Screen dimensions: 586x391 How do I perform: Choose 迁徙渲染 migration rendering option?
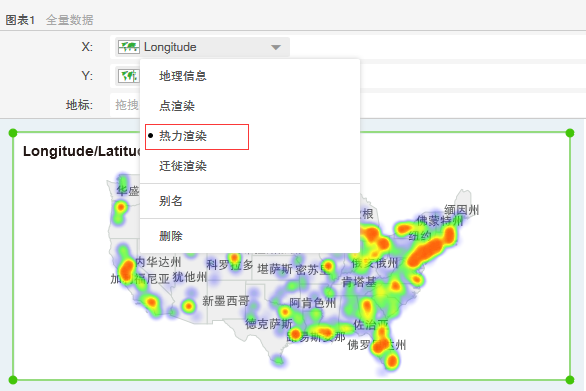[183, 166]
